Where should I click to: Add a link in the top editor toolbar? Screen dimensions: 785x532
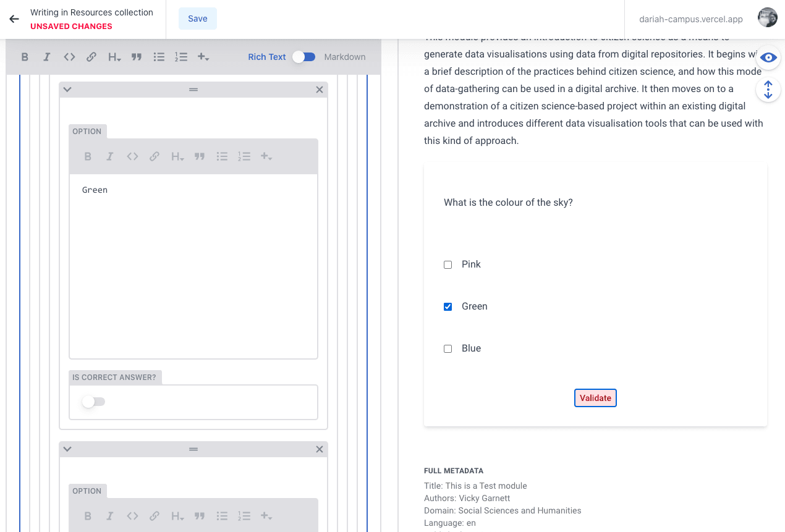(x=91, y=57)
